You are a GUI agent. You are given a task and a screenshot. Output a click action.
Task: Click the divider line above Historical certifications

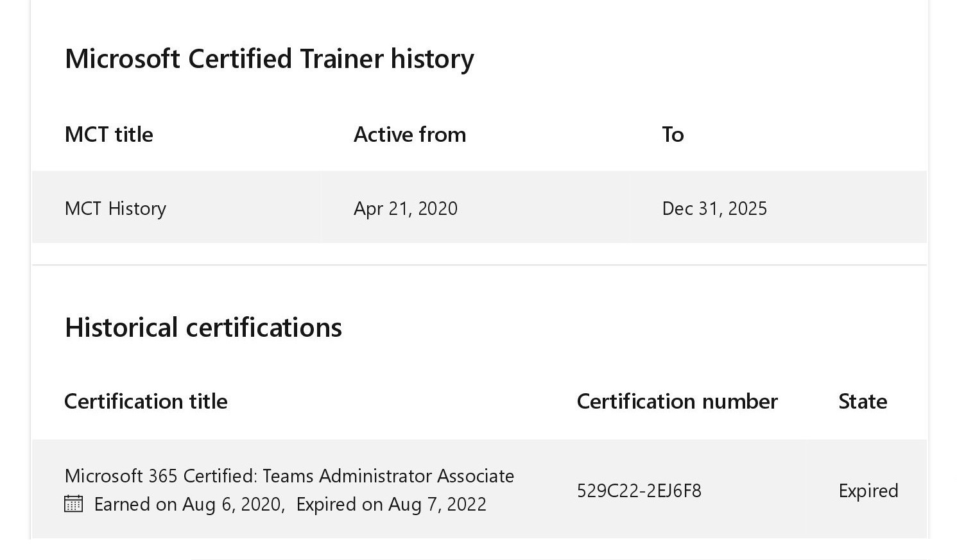(x=479, y=265)
